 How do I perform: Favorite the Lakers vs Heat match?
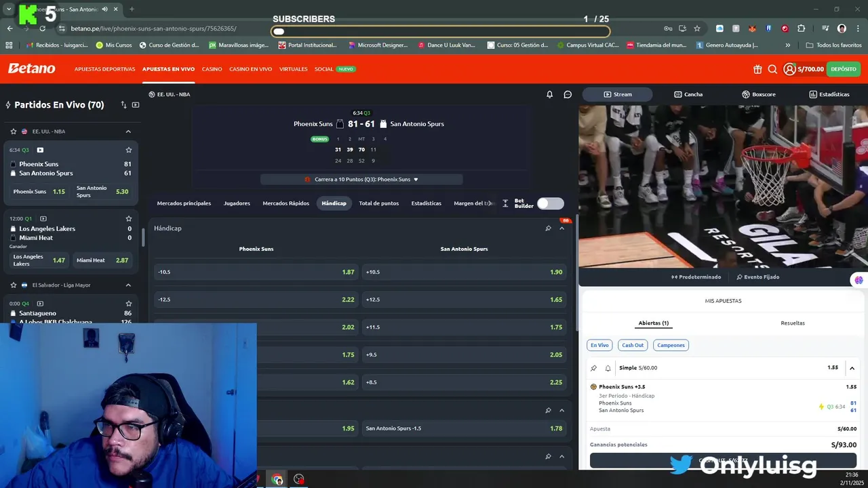[128, 219]
